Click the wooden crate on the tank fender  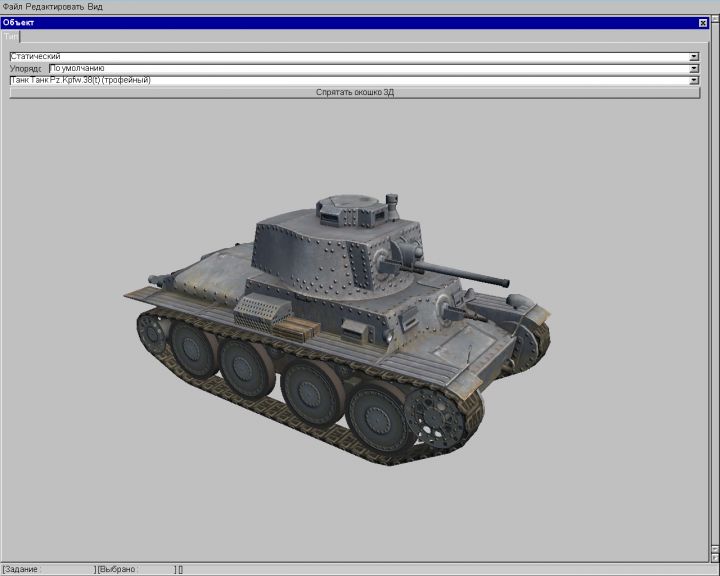point(295,328)
